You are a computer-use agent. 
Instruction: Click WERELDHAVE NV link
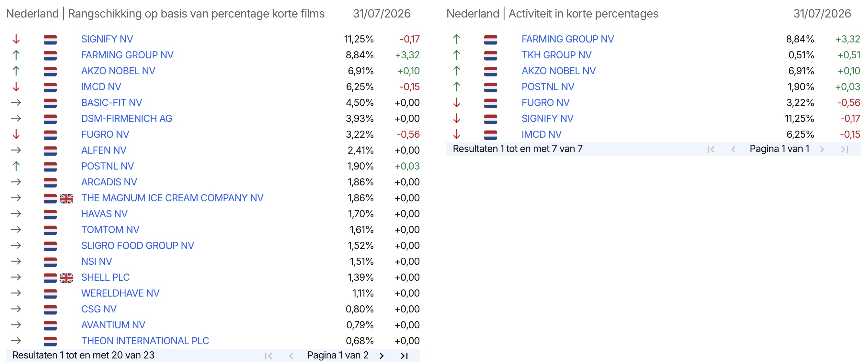point(120,293)
